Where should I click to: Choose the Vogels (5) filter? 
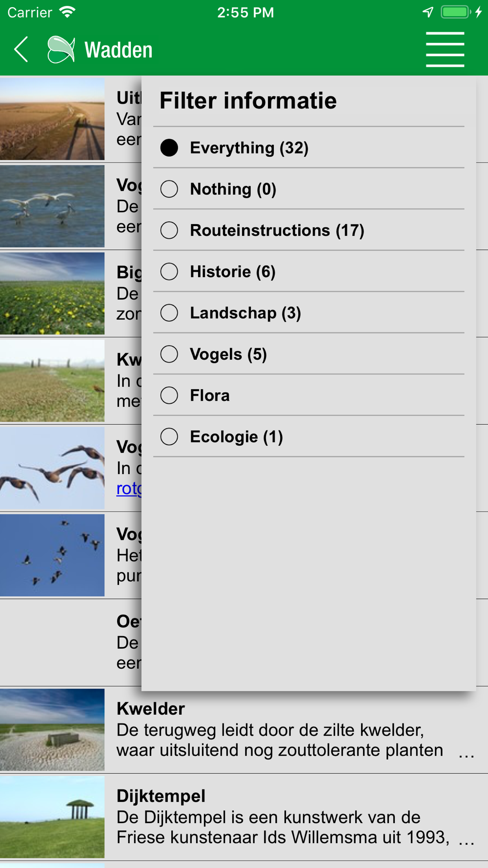click(308, 354)
